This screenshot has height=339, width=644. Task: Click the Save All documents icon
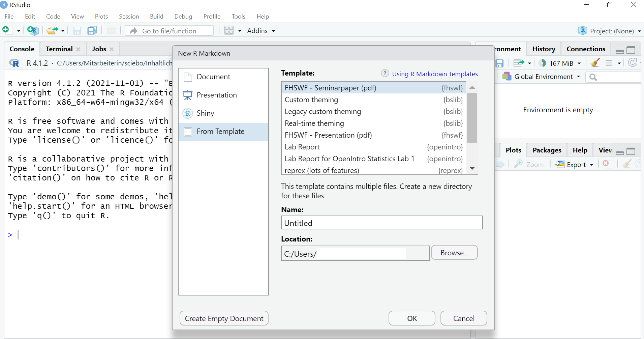[x=92, y=31]
